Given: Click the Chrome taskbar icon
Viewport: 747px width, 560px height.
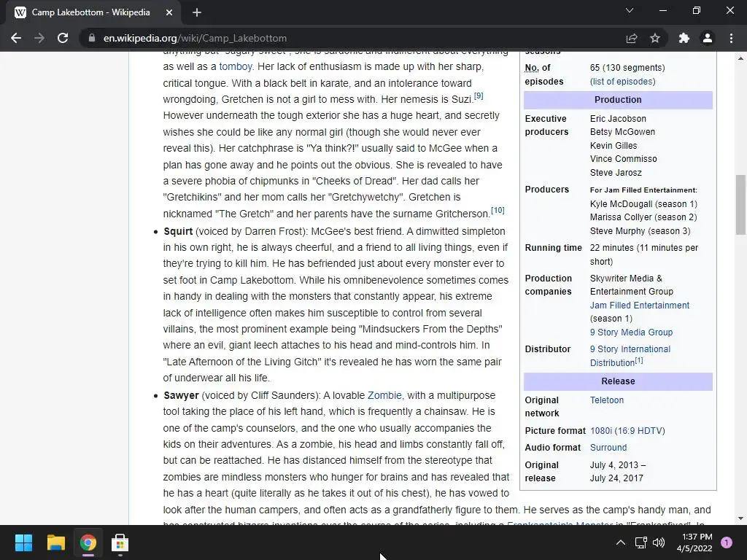Looking at the screenshot, I should (x=88, y=542).
